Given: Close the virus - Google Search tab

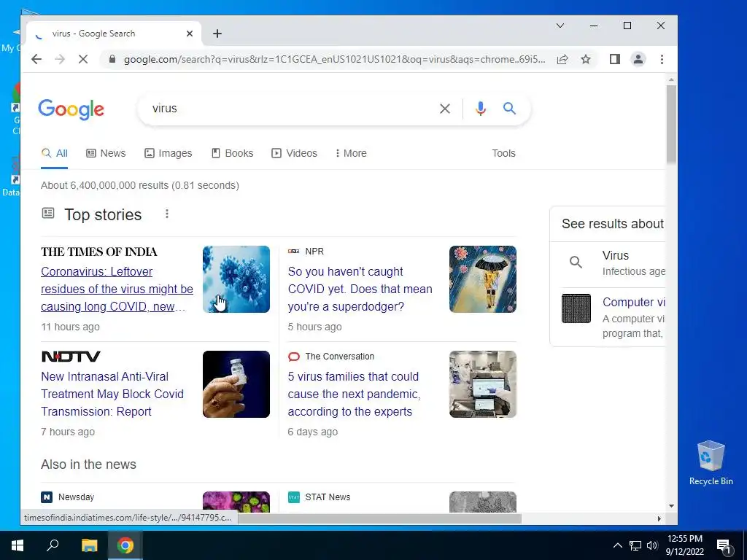Looking at the screenshot, I should pos(190,34).
